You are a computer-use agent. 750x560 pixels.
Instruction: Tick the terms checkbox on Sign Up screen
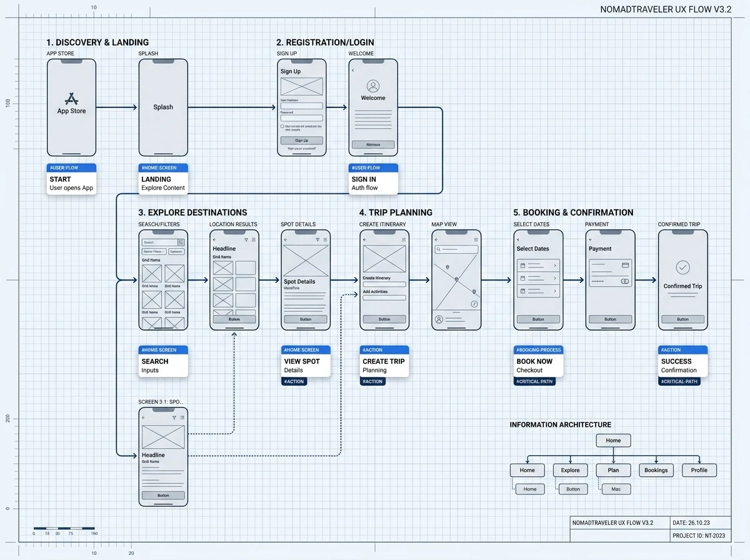(x=282, y=126)
